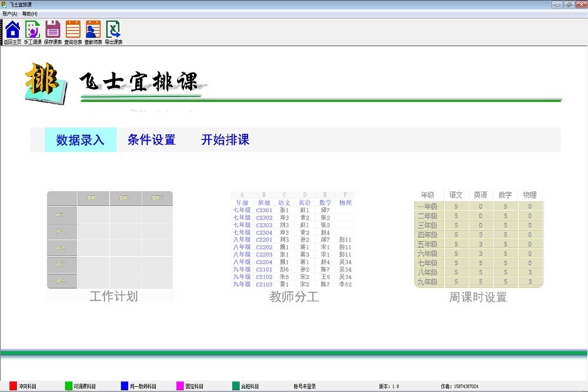Click the green 可调课科目 color swatch
588x392 pixels.
(x=69, y=386)
